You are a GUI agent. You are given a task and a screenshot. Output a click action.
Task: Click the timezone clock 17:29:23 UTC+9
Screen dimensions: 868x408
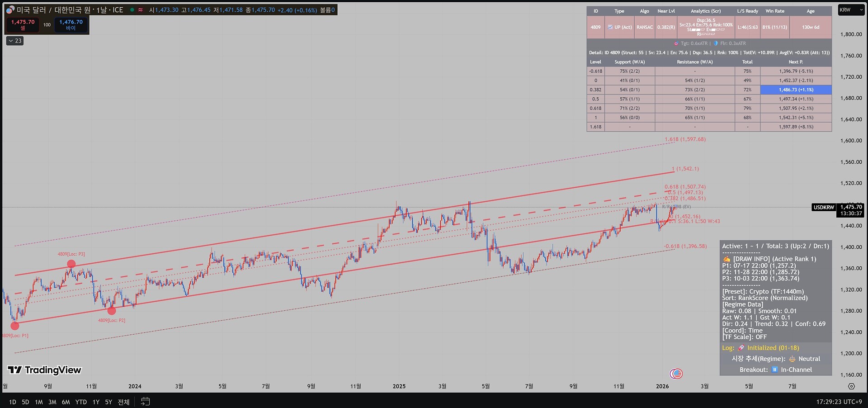839,402
